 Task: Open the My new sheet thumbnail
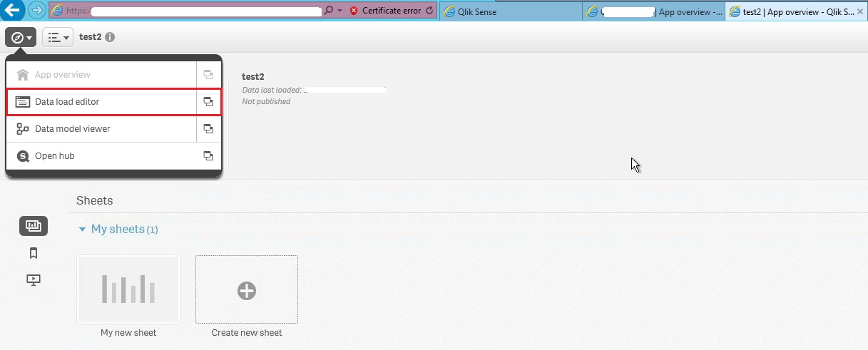click(x=128, y=289)
